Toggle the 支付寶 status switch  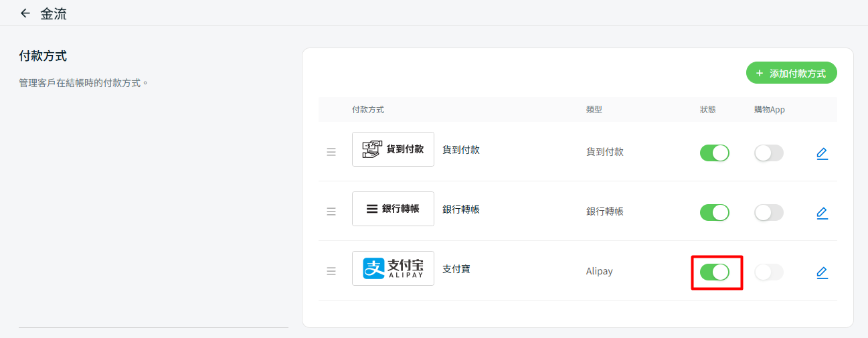click(x=714, y=272)
